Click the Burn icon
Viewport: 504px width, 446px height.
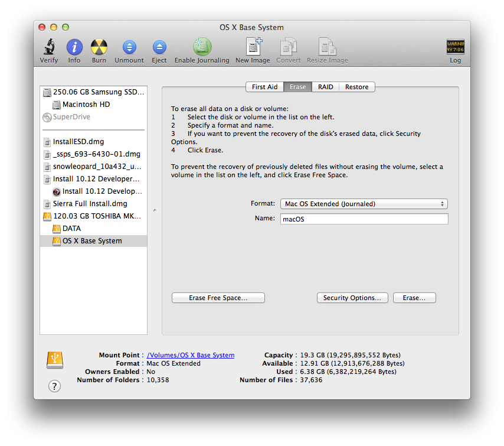tap(99, 47)
